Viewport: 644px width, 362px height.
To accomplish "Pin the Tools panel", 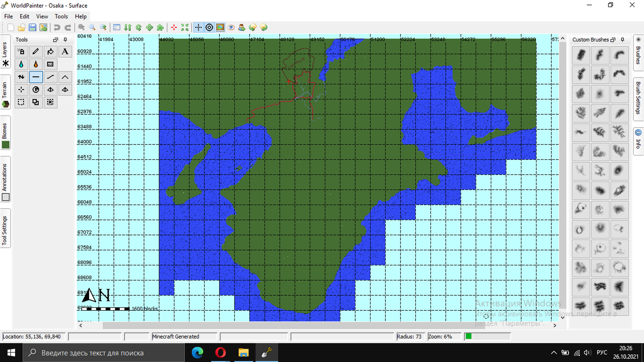I will click(65, 40).
